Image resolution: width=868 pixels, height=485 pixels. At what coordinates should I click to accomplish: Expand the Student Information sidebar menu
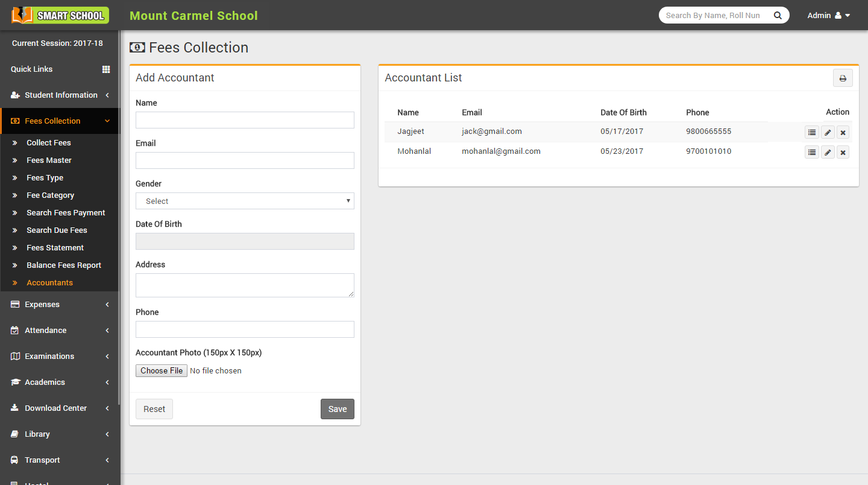(x=60, y=95)
